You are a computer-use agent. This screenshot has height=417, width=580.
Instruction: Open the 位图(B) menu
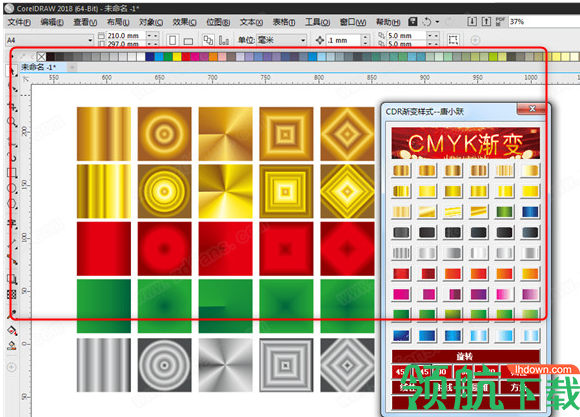[x=218, y=22]
